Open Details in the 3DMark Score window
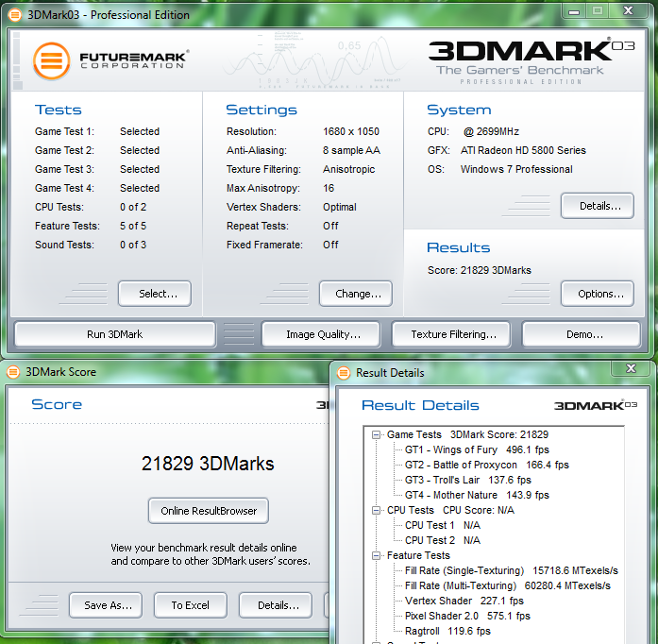 point(276,605)
